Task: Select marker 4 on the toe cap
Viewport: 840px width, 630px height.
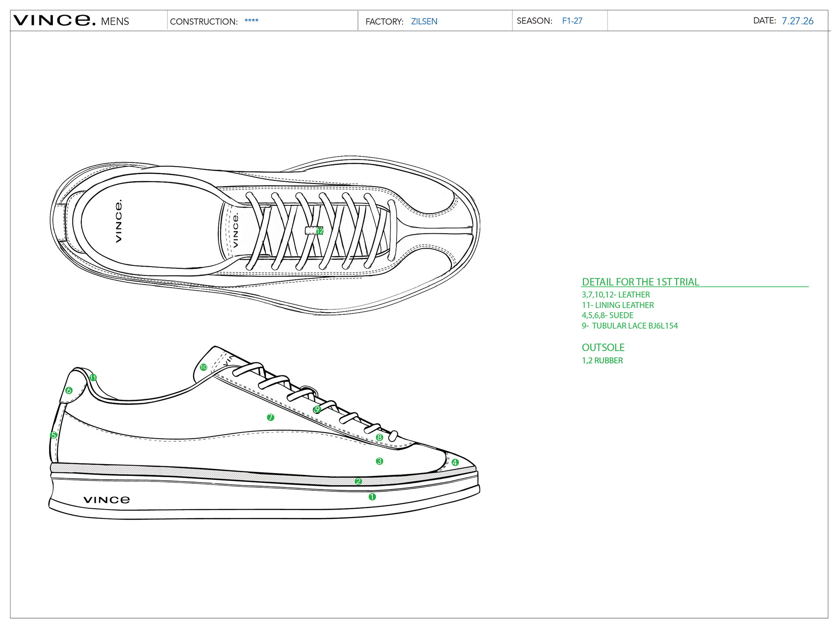Action: 455,462
